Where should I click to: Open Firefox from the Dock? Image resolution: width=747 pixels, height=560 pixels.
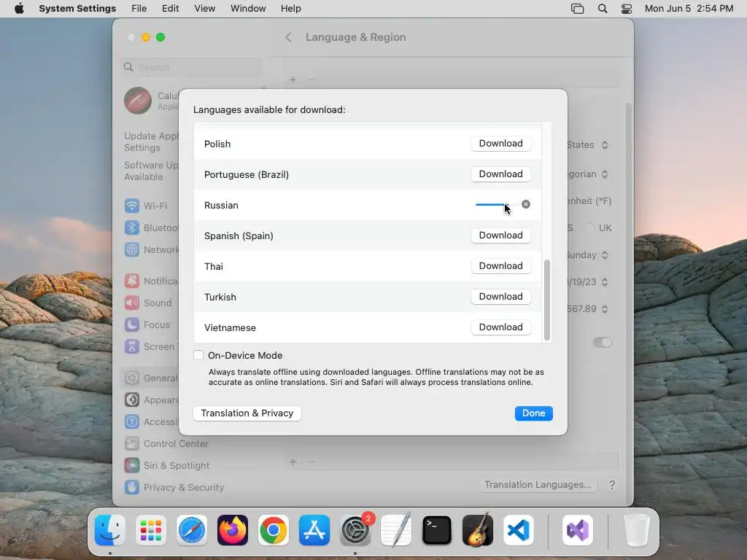tap(233, 530)
